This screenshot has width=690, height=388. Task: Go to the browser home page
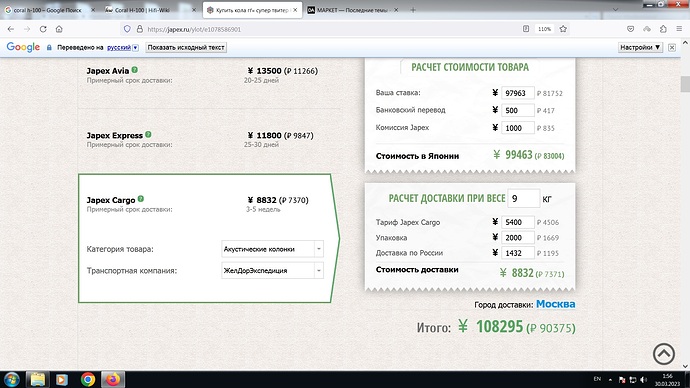click(x=59, y=29)
